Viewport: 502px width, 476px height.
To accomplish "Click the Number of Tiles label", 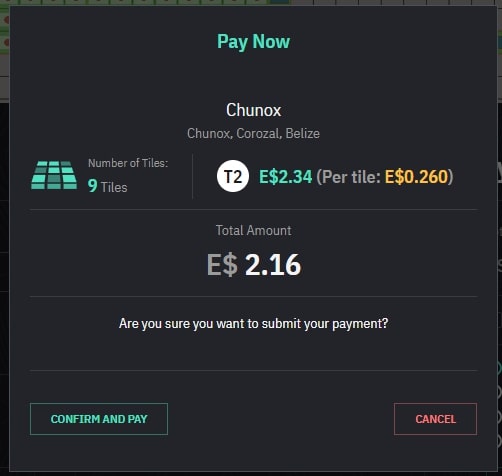I will 128,163.
